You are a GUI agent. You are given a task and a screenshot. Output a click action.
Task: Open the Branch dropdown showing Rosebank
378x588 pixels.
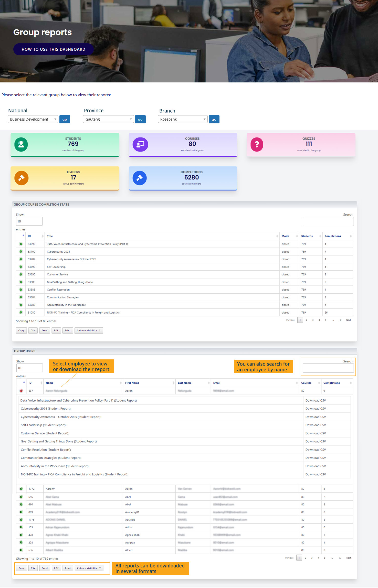(183, 119)
